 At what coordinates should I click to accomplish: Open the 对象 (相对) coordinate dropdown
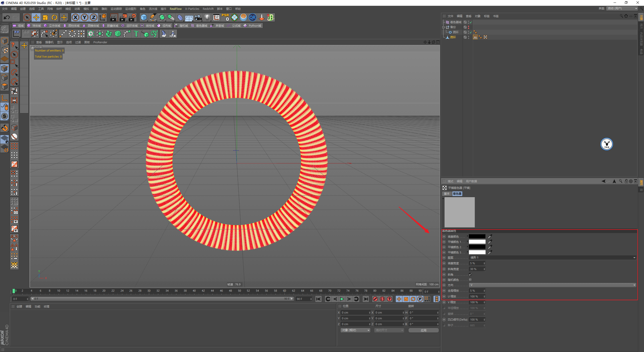355,330
